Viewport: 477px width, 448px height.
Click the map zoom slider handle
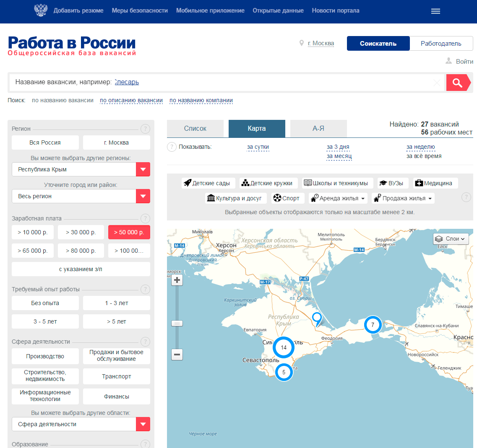(x=177, y=324)
